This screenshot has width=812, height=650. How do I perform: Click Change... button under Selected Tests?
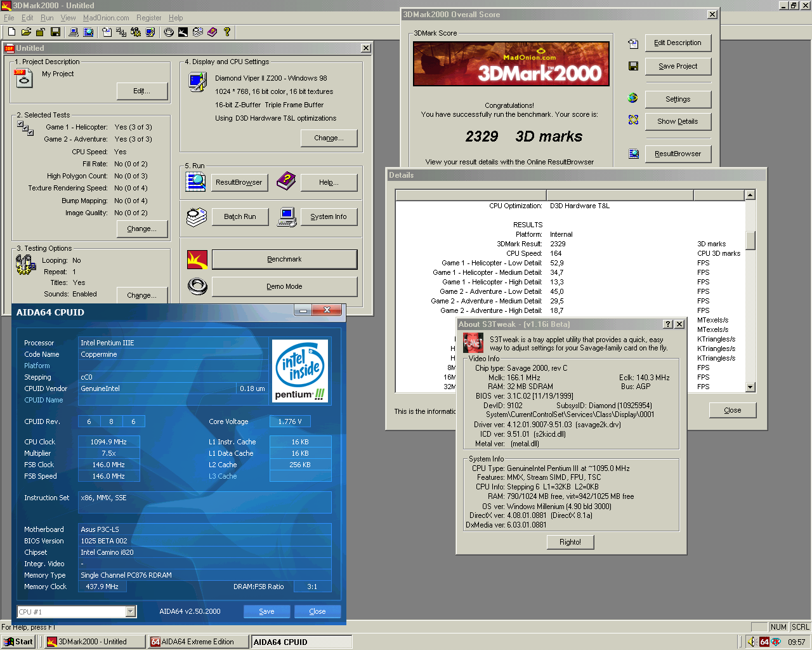(x=143, y=229)
